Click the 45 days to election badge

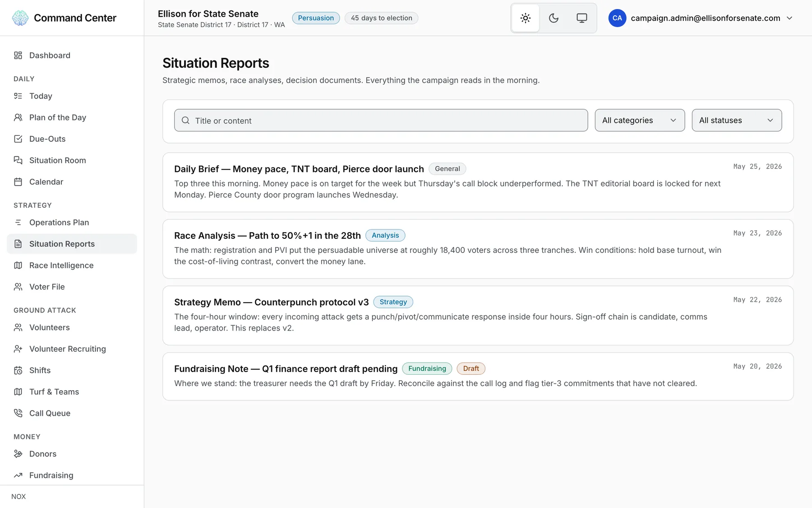pos(382,18)
